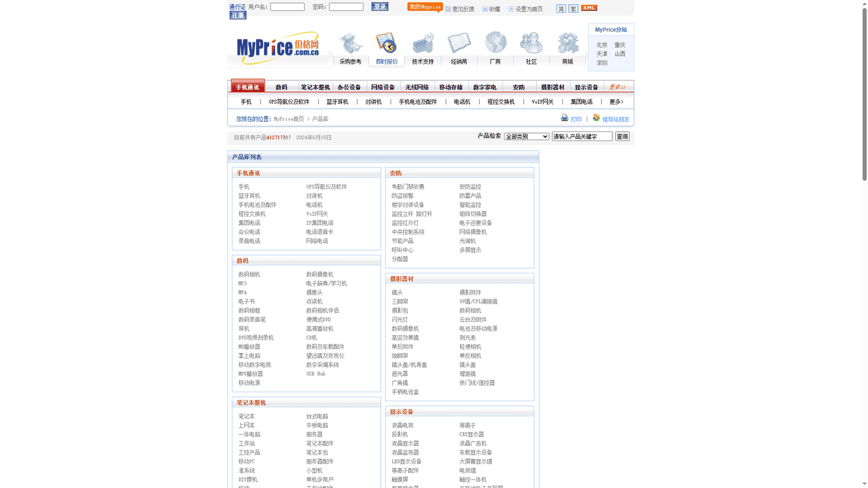This screenshot has height=488, width=868.
Task: Open the MyPrice首页 breadcrumb link
Action: click(289, 119)
